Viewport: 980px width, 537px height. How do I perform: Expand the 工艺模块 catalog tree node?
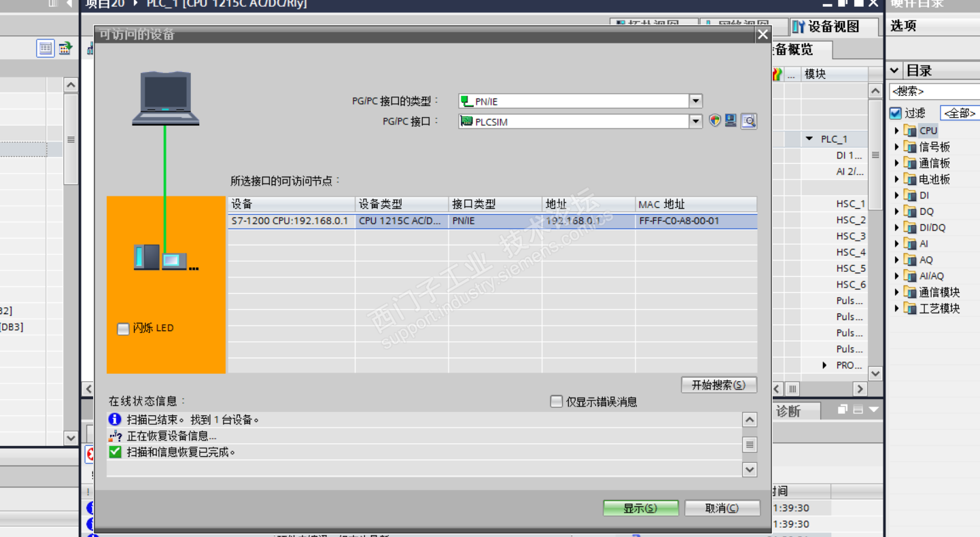click(896, 309)
